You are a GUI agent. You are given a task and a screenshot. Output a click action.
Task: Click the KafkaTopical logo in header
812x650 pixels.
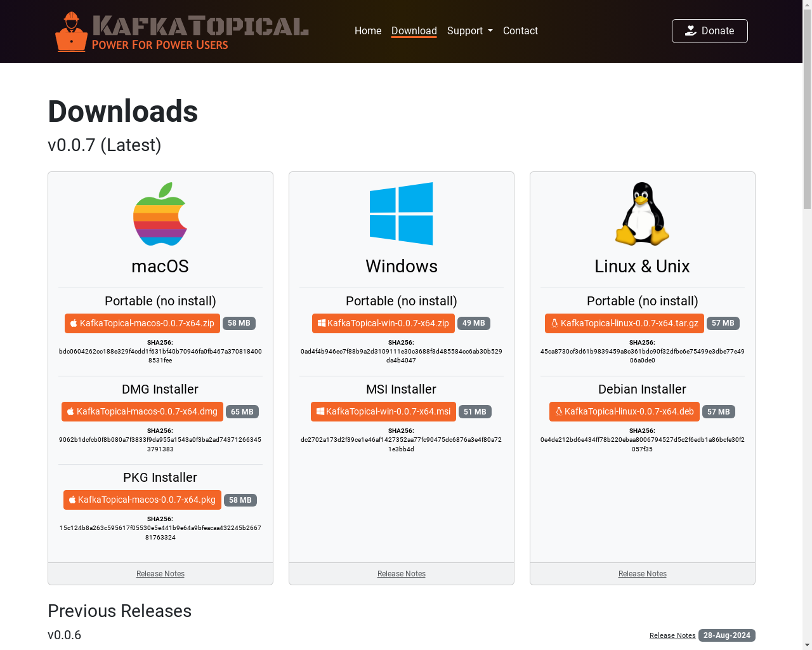tap(182, 31)
